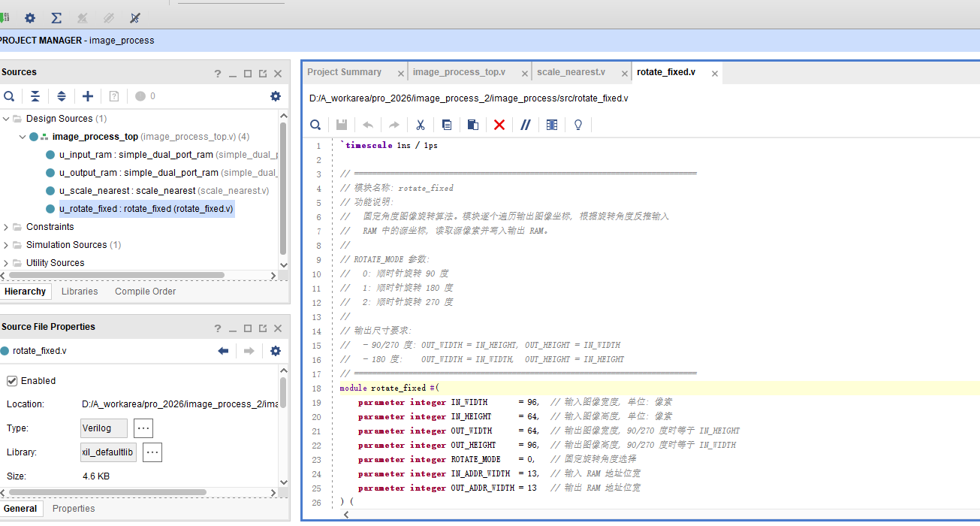
Task: Open Sources panel settings gear
Action: pyautogui.click(x=276, y=96)
